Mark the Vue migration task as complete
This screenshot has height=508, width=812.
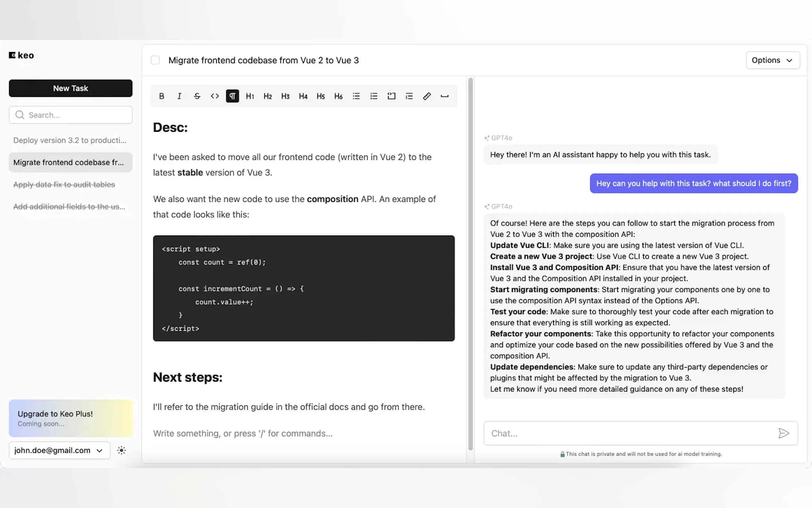pos(155,60)
